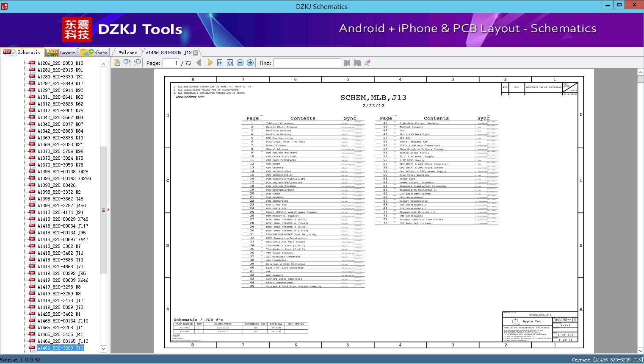Open A1466_820-00165 J113 schematic
The image size is (644, 364).
63,341
